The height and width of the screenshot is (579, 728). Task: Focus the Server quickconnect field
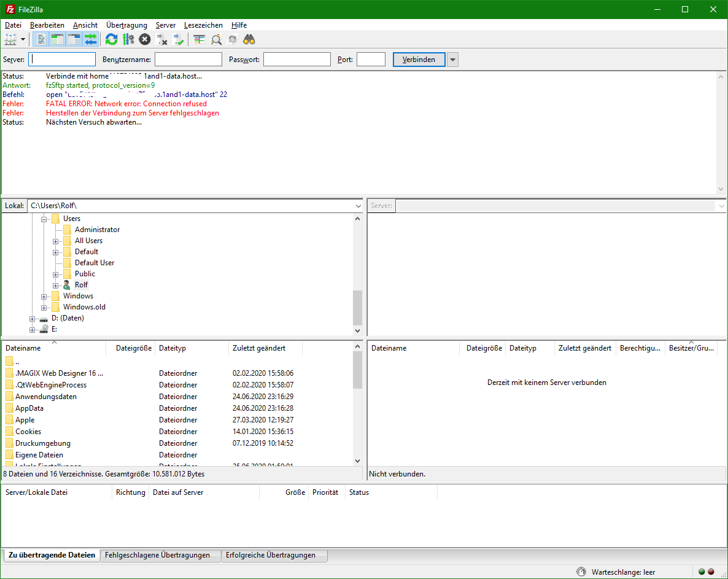tap(62, 60)
